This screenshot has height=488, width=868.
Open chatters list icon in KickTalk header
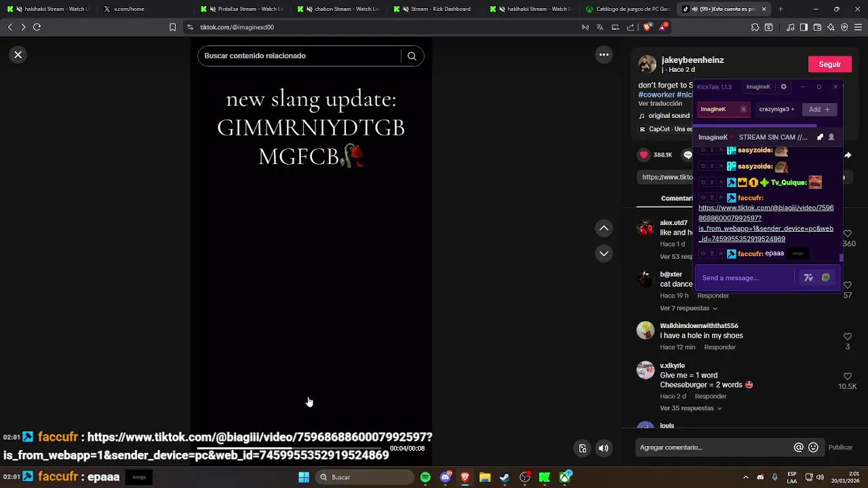point(831,137)
